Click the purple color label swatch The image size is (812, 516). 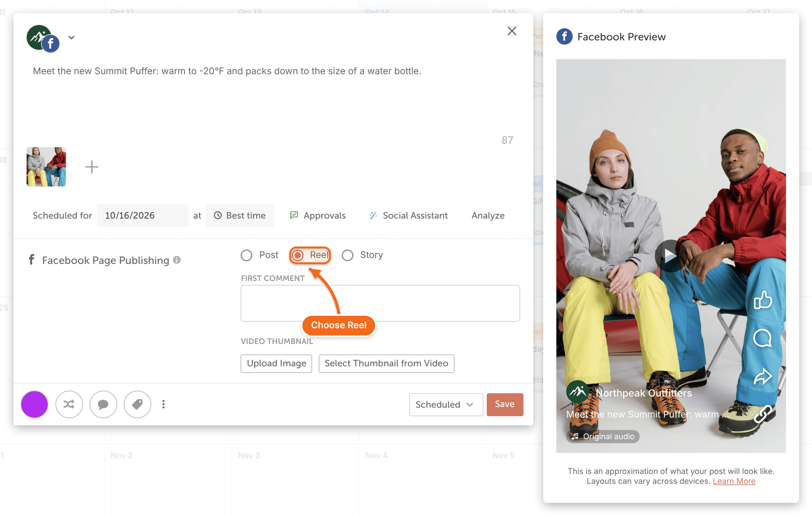coord(34,404)
